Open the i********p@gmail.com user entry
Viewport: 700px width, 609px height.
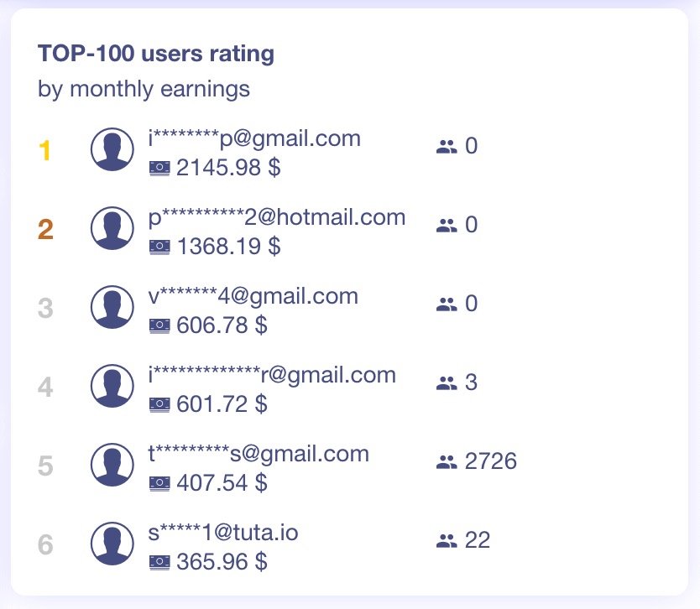[254, 138]
